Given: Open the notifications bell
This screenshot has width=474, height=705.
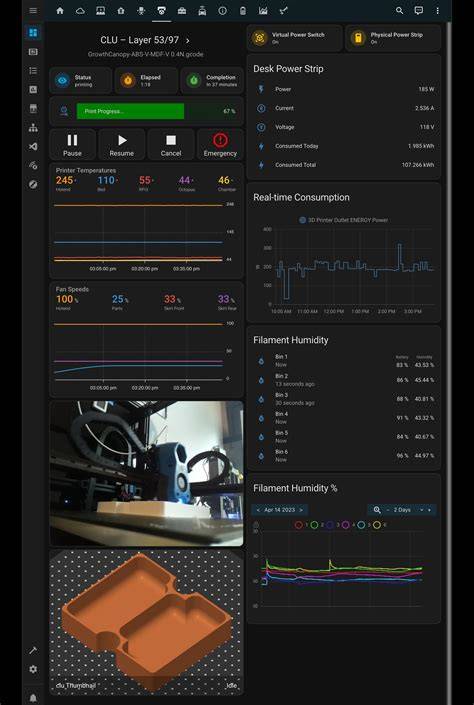Looking at the screenshot, I should 33,697.
